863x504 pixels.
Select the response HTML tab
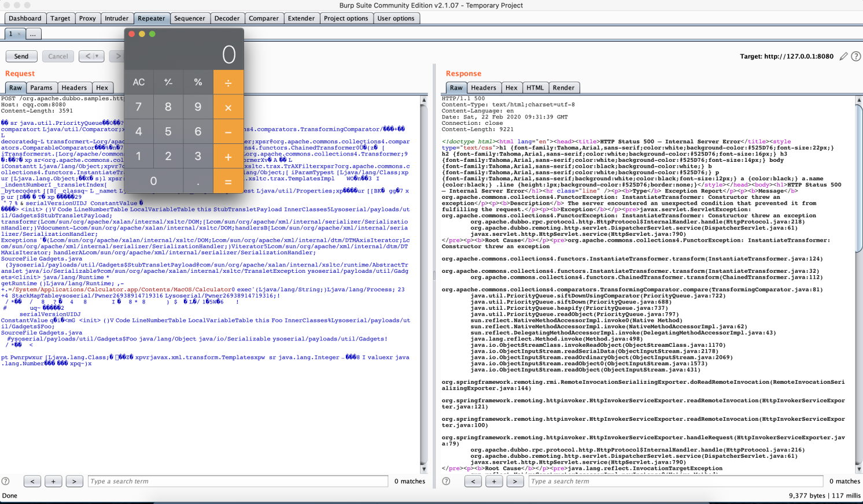coord(535,88)
